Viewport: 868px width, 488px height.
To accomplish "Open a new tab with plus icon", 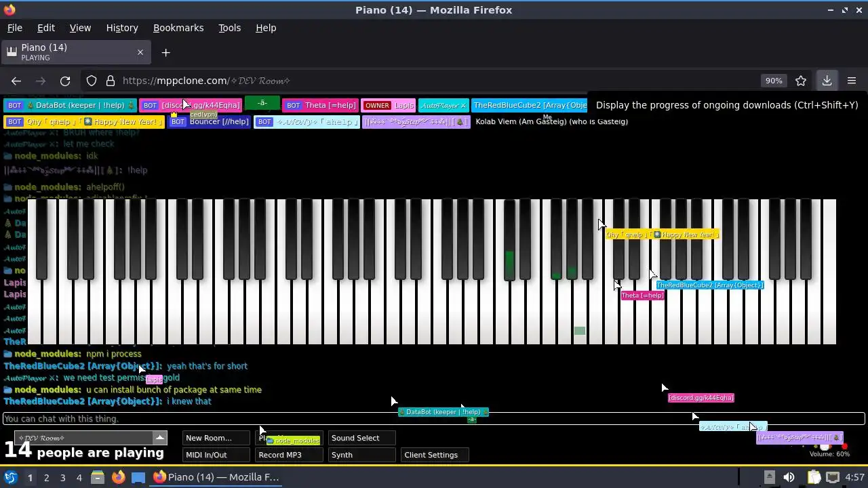I will (x=165, y=52).
